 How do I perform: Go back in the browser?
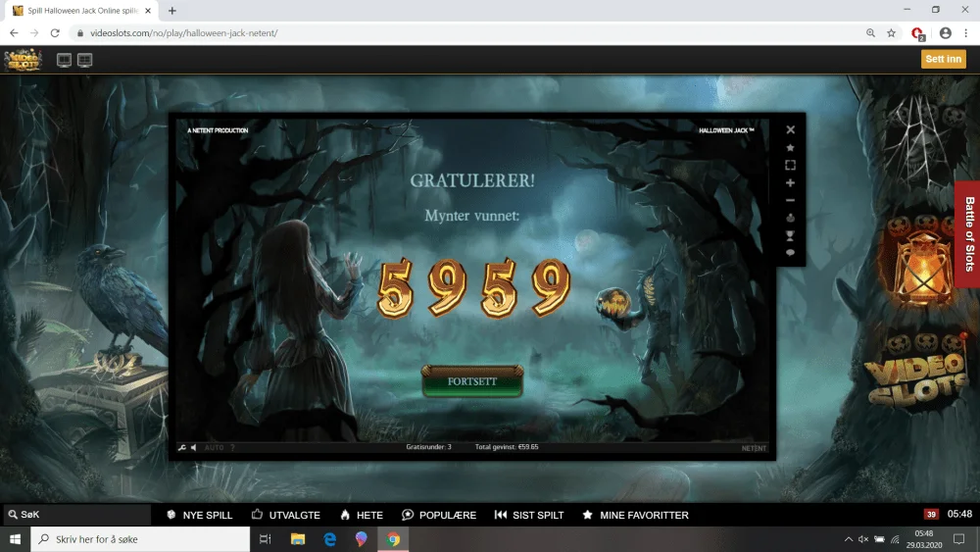pyautogui.click(x=14, y=33)
